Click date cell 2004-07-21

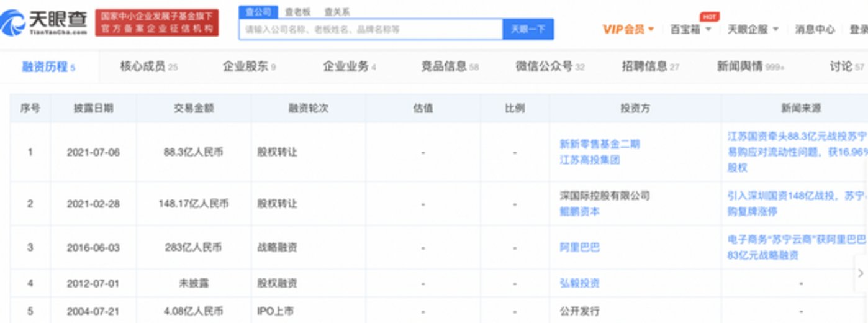(x=93, y=311)
